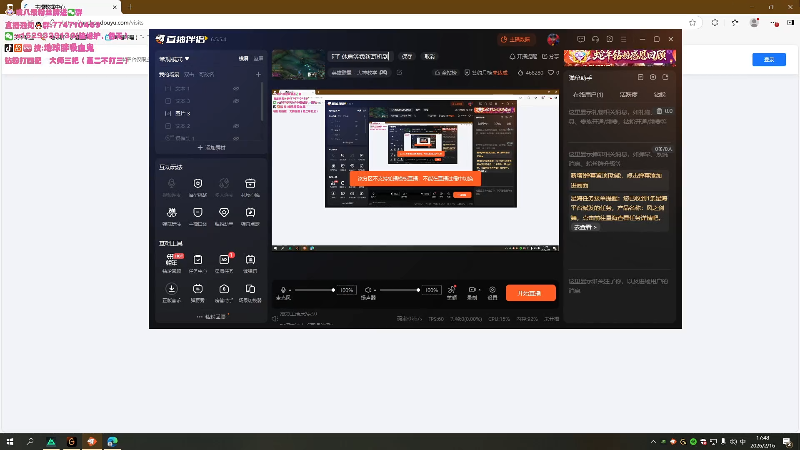The width and height of the screenshot is (800, 450).
Task: Click the greyed-out microphone interaction icon
Action: click(x=171, y=184)
